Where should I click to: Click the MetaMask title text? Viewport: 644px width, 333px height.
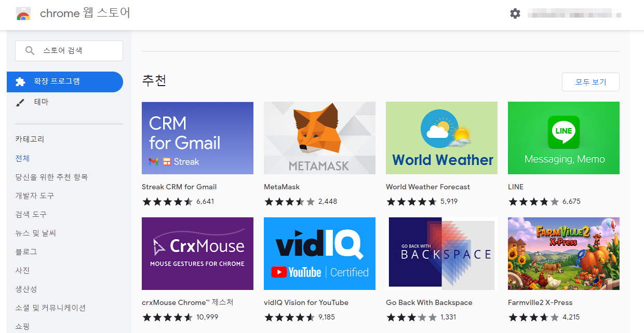(x=281, y=187)
